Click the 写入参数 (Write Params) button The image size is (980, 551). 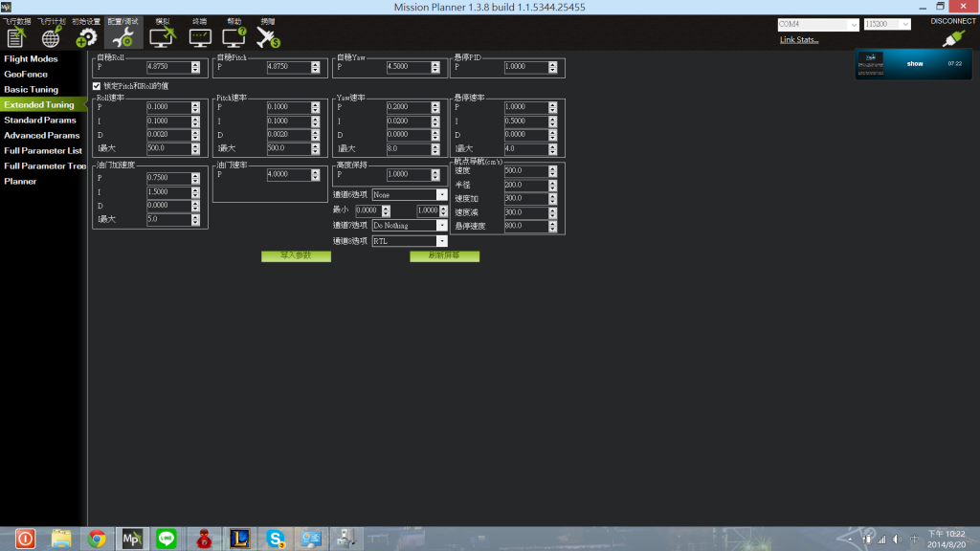point(296,256)
